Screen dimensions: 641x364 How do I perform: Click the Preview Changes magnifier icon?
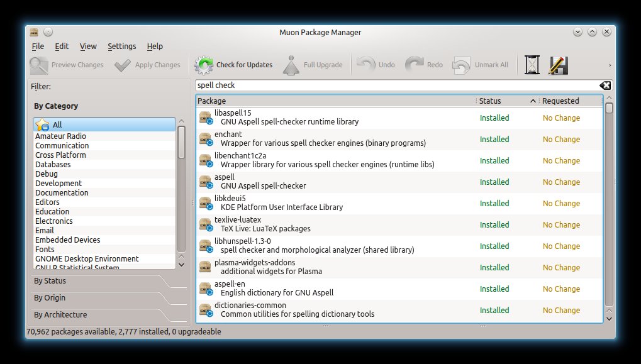39,65
